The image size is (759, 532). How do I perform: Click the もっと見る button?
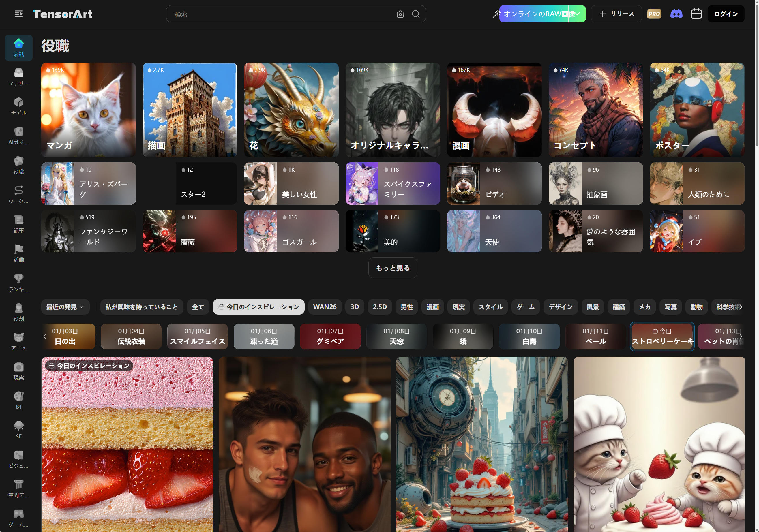coord(392,268)
